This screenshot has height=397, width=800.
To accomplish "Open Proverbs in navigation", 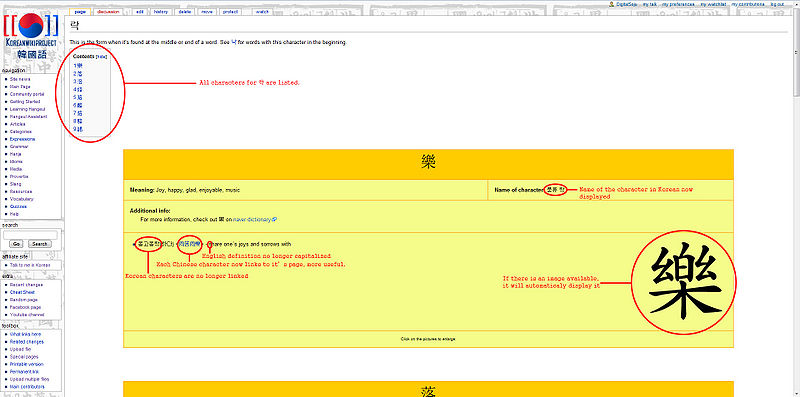I will 19,177.
